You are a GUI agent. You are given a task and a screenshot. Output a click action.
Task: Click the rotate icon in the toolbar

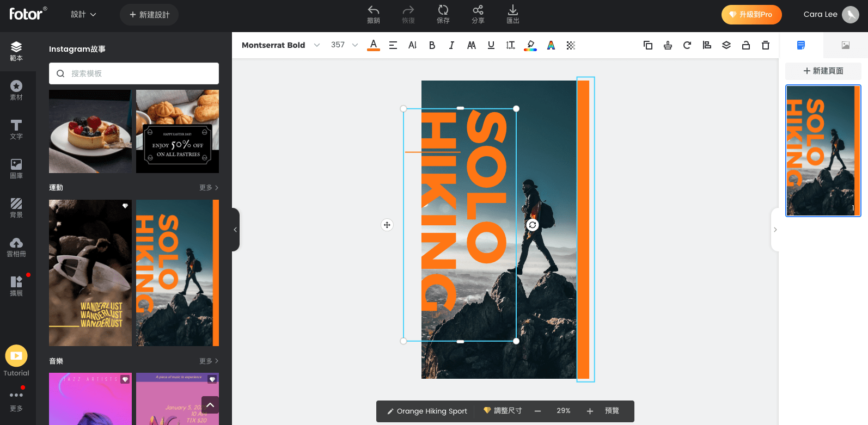687,45
